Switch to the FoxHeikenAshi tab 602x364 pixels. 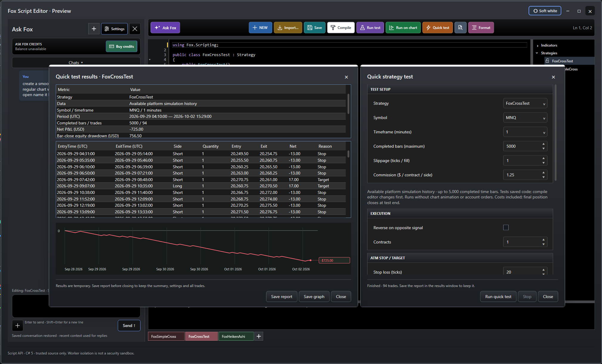[236, 337]
